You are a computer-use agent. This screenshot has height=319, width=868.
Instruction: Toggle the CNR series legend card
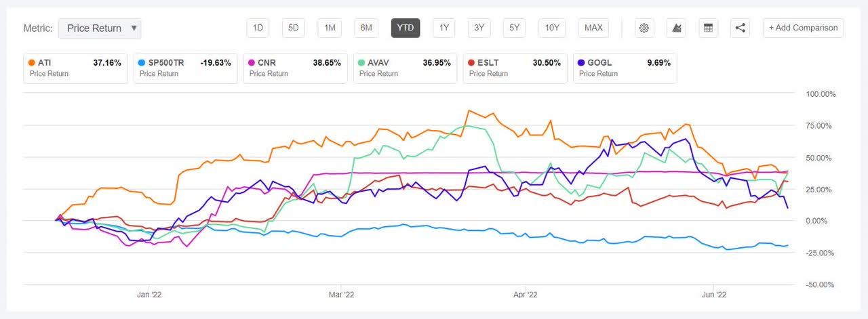[x=296, y=68]
